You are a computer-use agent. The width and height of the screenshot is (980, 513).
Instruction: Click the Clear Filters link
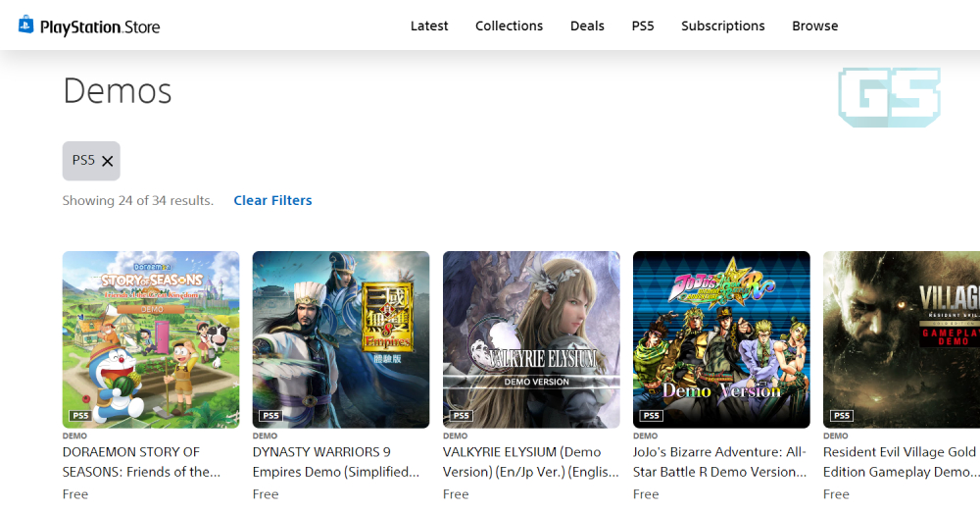(272, 200)
